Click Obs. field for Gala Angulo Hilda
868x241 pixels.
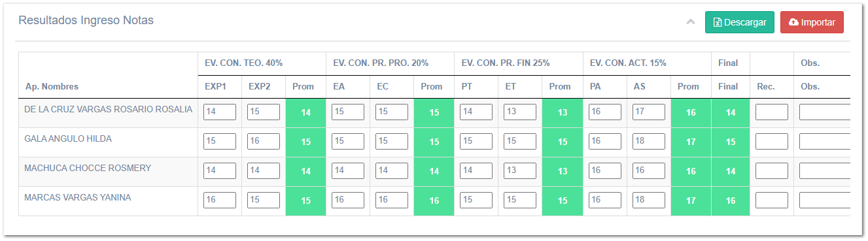tap(825, 142)
